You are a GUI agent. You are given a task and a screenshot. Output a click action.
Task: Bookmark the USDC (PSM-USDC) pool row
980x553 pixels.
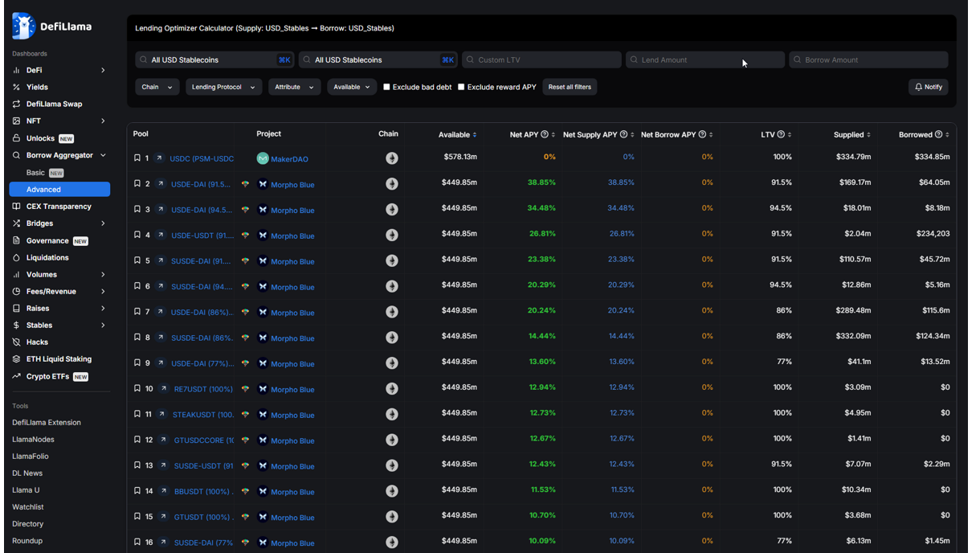(137, 158)
